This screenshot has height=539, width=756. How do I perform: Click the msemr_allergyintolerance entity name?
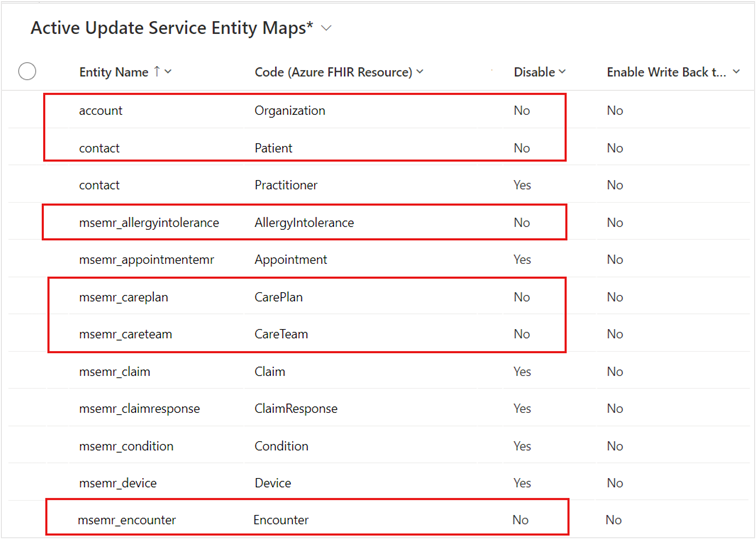pos(149,223)
